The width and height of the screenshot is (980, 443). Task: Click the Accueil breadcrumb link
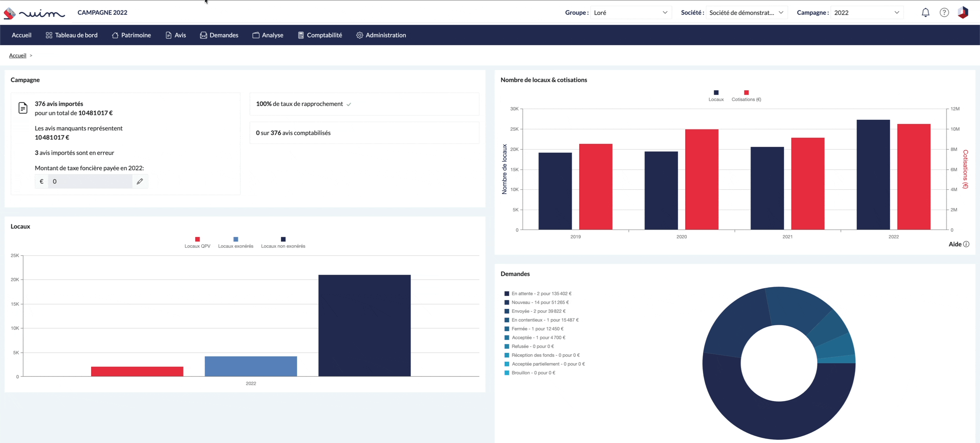coord(18,55)
